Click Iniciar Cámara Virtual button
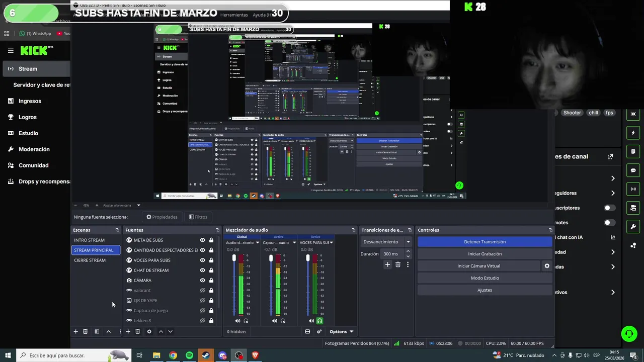644x362 pixels. coord(479,266)
